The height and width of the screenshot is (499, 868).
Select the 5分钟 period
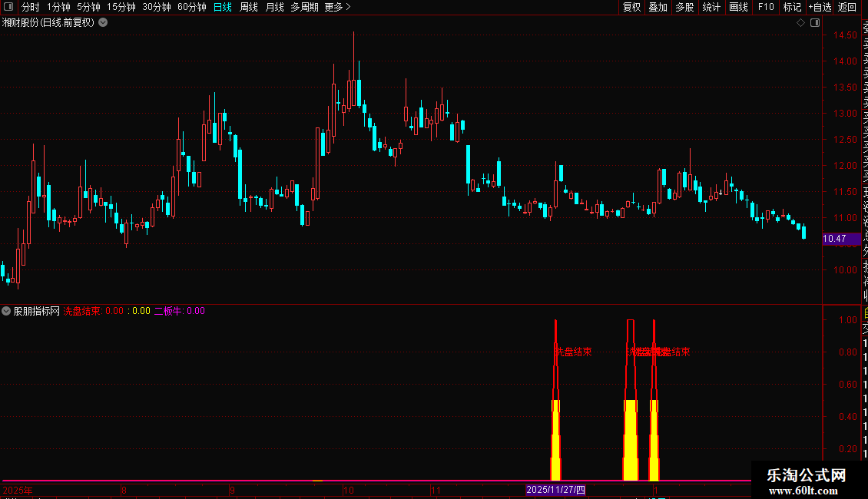(88, 7)
